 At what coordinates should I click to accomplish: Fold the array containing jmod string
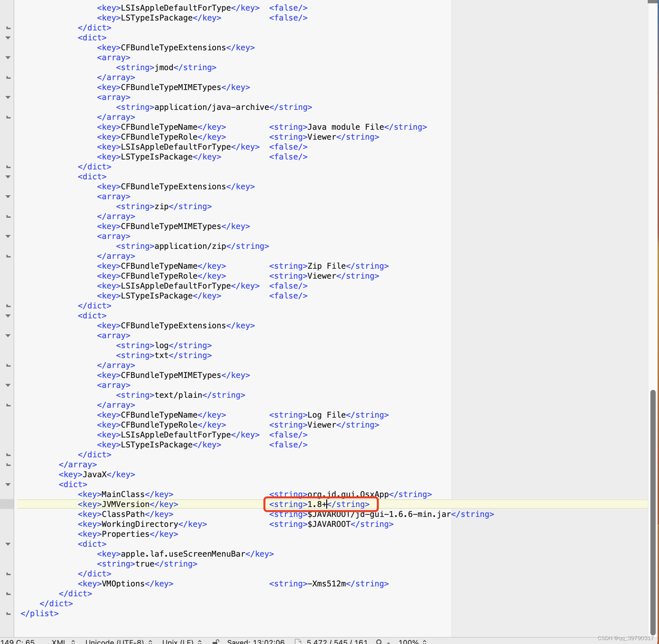8,58
